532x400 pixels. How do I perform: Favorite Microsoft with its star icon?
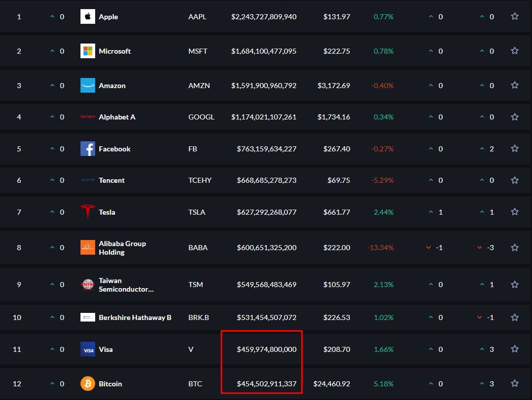tap(514, 51)
